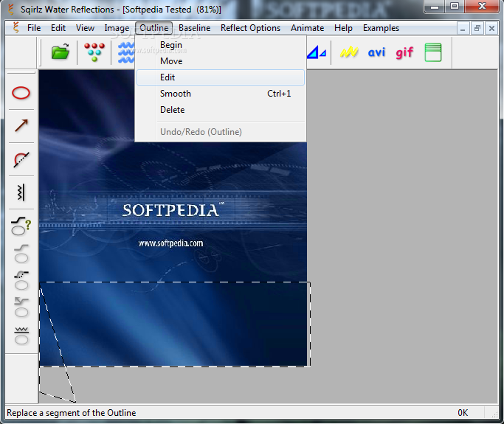Save animation as GIF
The width and height of the screenshot is (504, 424).
point(404,52)
